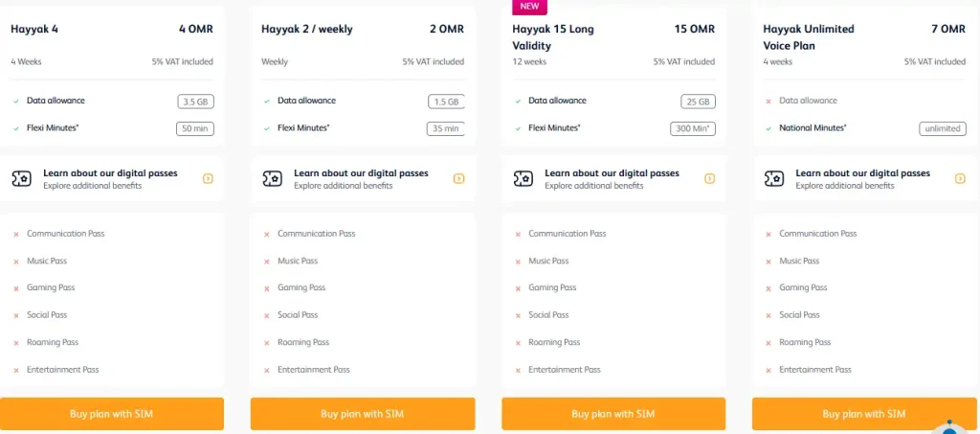Click the NEW tag above Hayyak 15 Long Validity
This screenshot has height=434, width=980.
pos(528,7)
